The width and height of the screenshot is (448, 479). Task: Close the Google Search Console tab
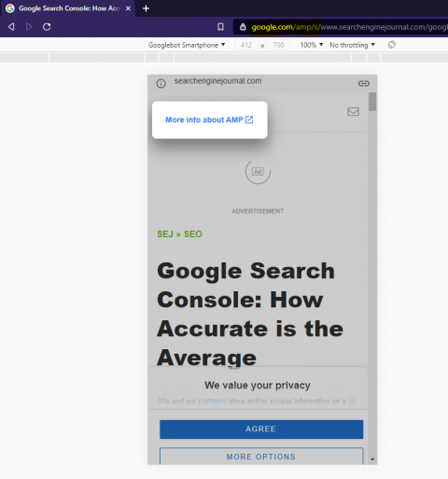tap(128, 8)
